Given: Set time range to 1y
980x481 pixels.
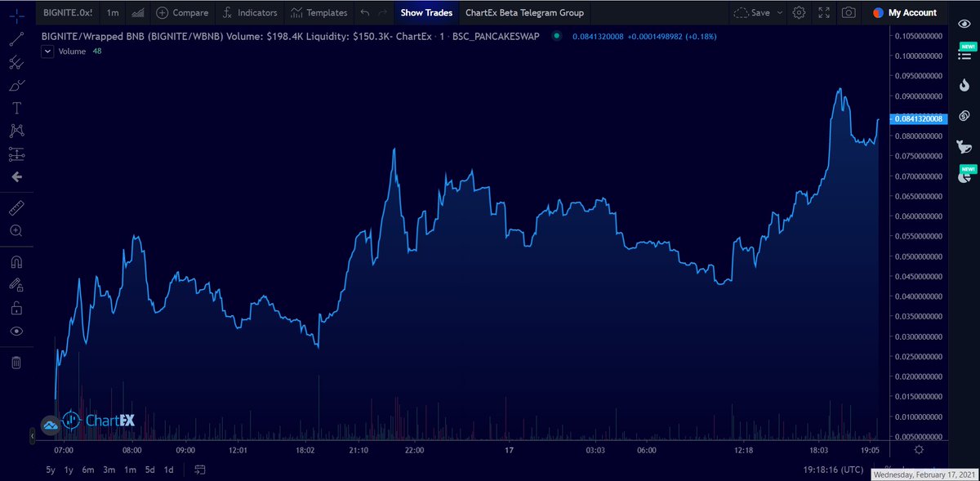Looking at the screenshot, I should coord(69,470).
